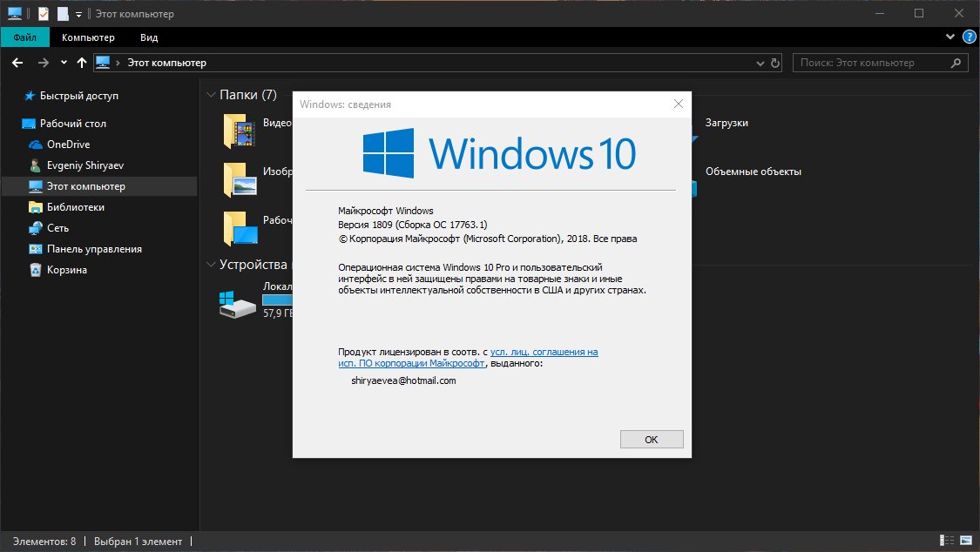Image resolution: width=980 pixels, height=552 pixels.
Task: Select Объемные объекты folder label
Action: pyautogui.click(x=754, y=172)
